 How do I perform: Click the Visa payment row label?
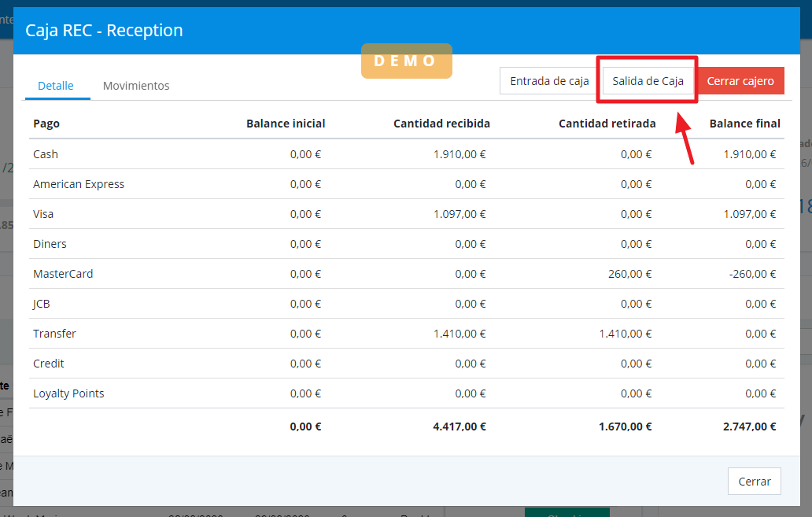tap(43, 214)
